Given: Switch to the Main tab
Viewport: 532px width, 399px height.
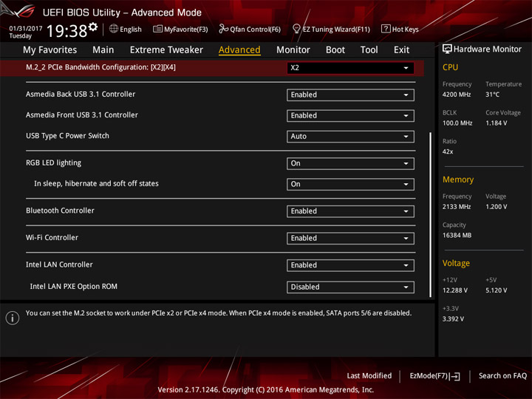Looking at the screenshot, I should (103, 50).
